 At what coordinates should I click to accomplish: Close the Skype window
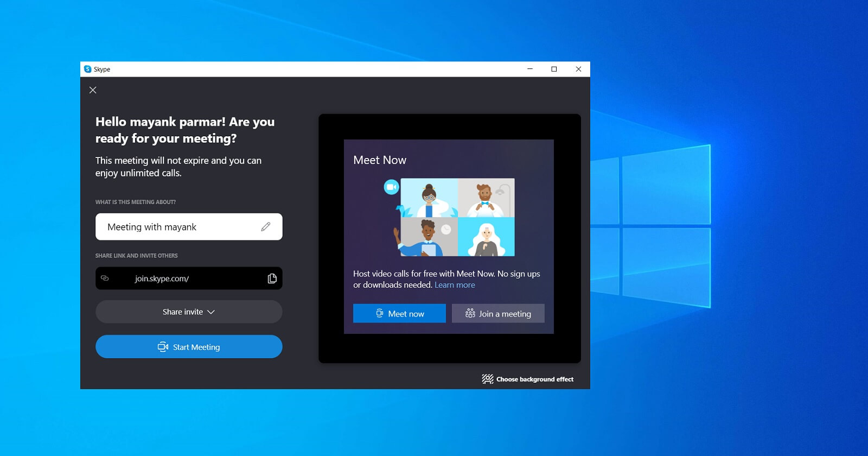tap(578, 69)
